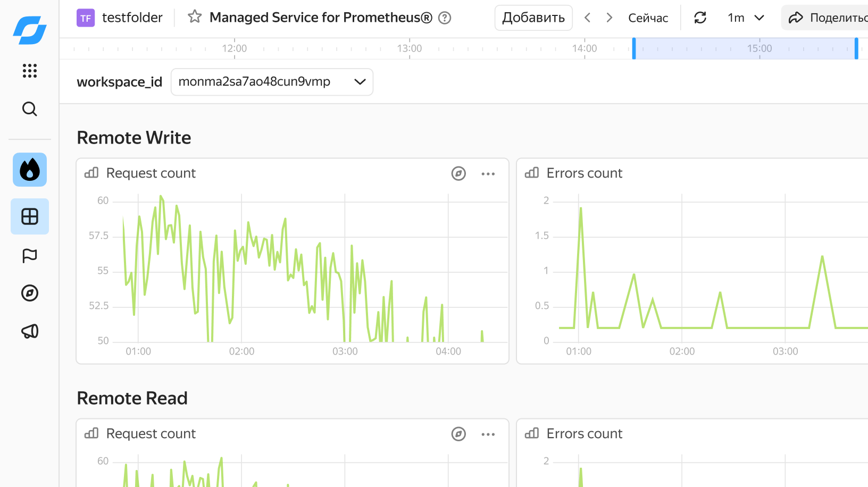Select the dashboards grid icon in sidebar
The width and height of the screenshot is (868, 487).
click(30, 216)
